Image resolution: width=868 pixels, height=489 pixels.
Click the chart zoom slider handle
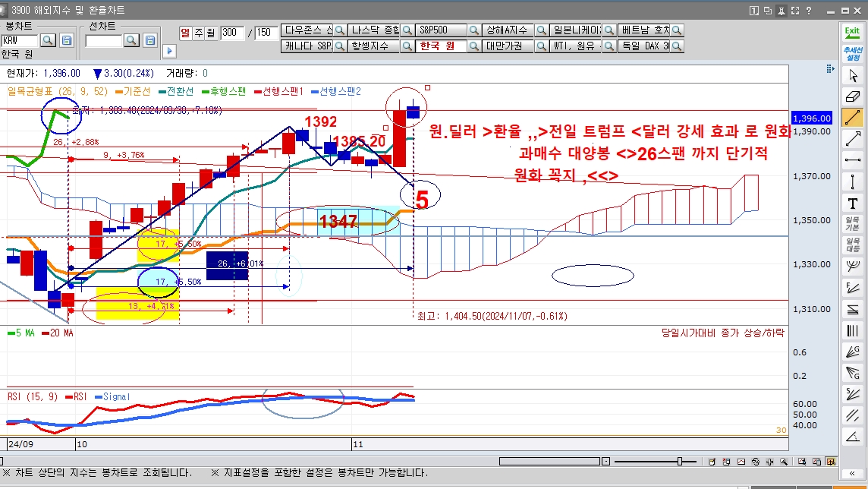[680, 462]
